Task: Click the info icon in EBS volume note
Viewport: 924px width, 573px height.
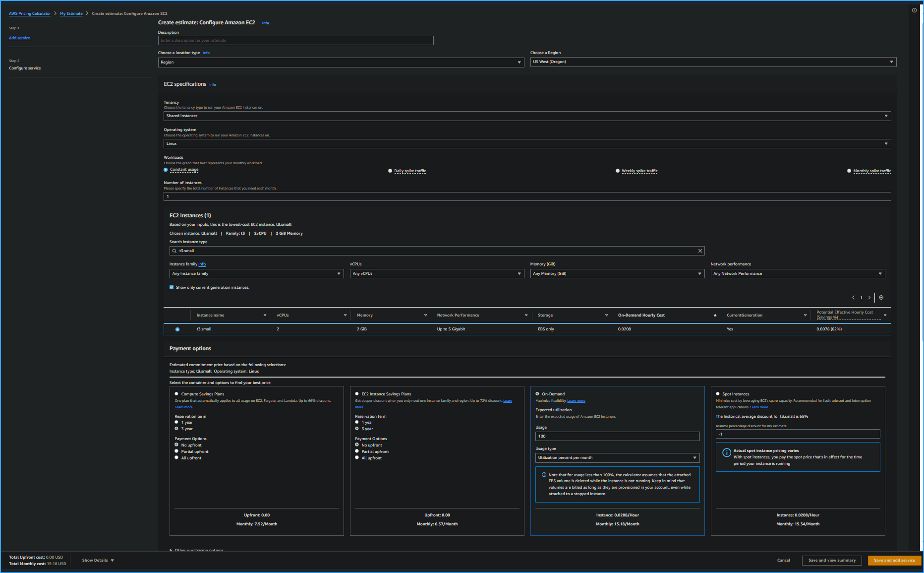Action: pos(543,475)
